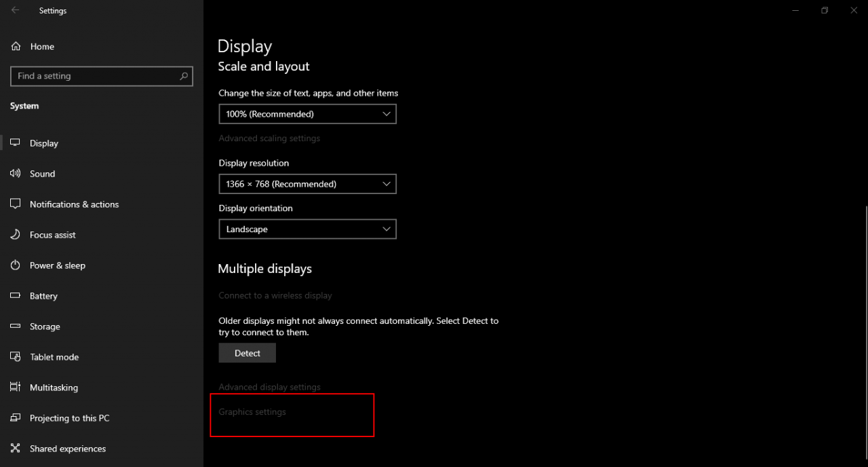Expand the scale size 100% dropdown
This screenshot has width=868, height=467.
pos(307,114)
